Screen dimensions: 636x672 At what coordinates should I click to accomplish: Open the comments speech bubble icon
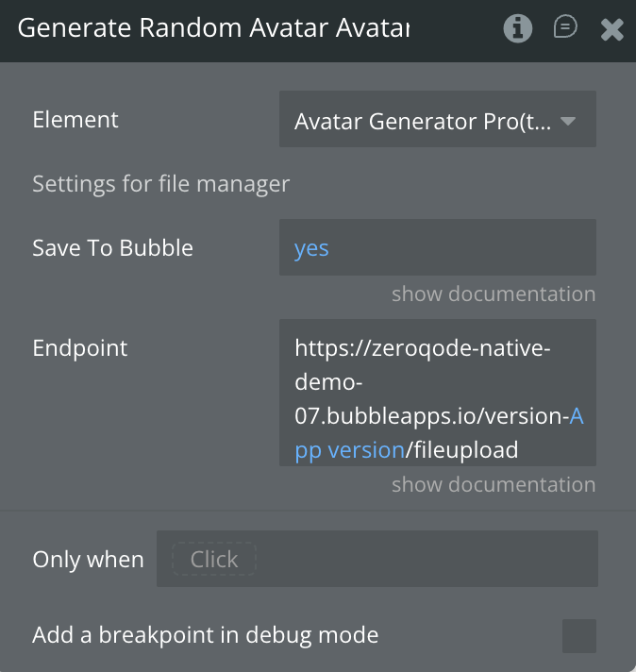point(565,27)
